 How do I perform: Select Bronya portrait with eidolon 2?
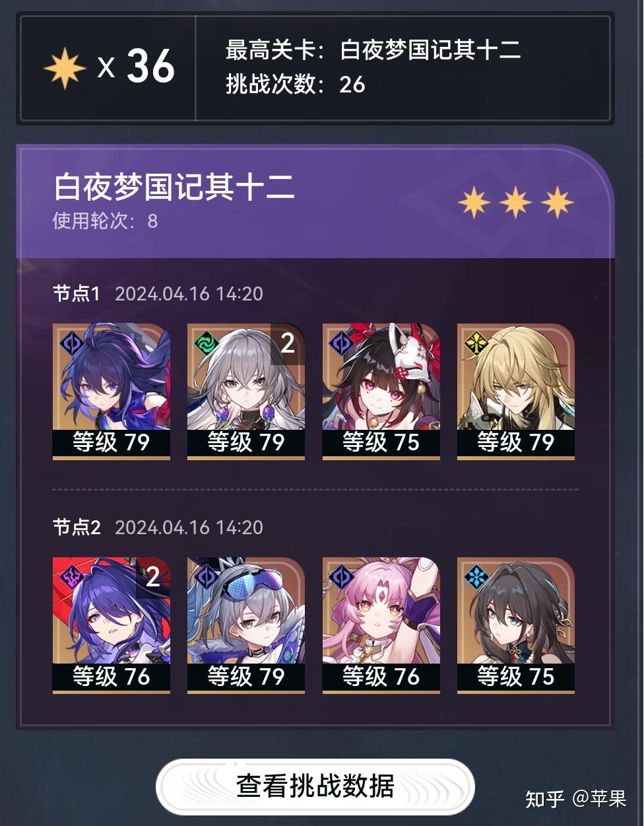pyautogui.click(x=246, y=392)
